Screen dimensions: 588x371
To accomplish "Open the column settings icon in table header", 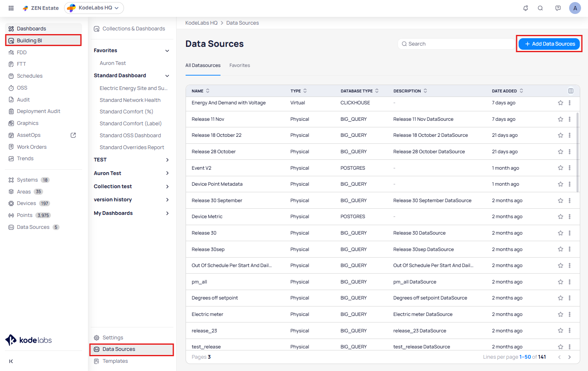I will [x=570, y=91].
